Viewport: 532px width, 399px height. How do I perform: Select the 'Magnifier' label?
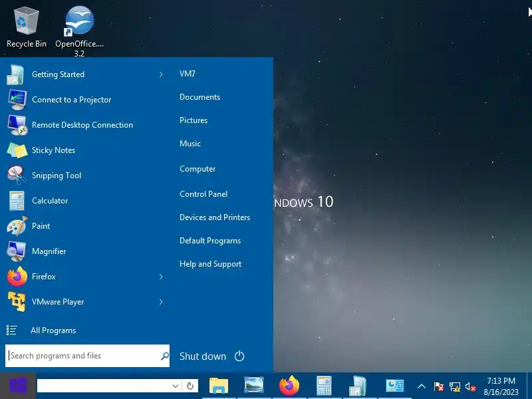[49, 251]
